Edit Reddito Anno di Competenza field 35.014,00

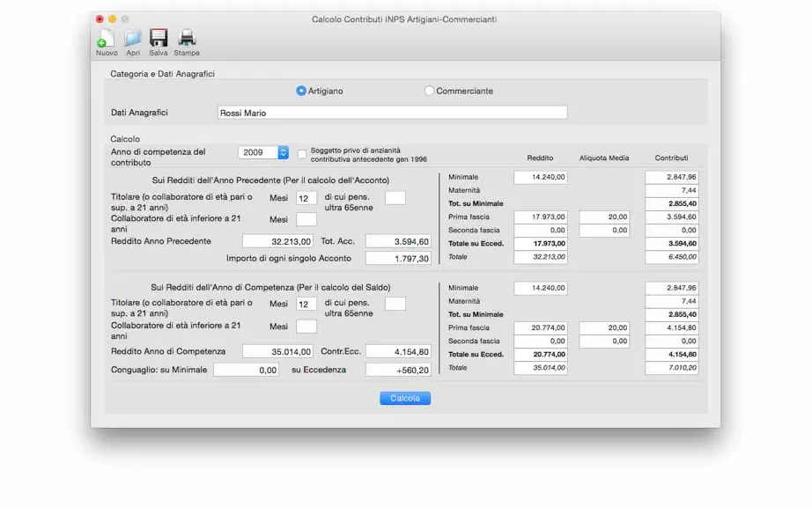click(277, 351)
